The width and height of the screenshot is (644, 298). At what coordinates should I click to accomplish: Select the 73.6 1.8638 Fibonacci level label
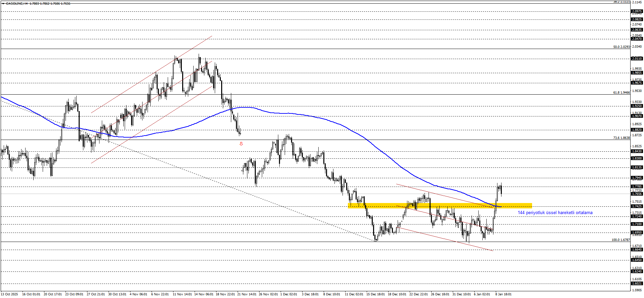click(x=621, y=138)
